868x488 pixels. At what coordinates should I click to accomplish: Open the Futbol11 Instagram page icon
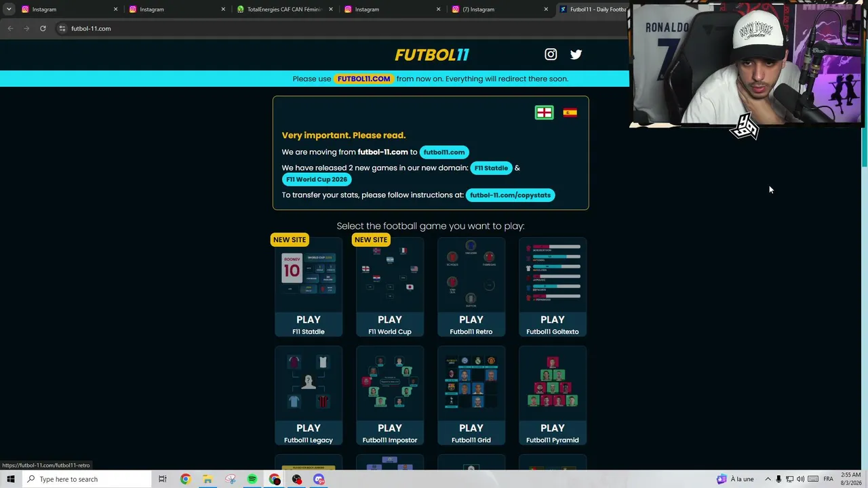(x=551, y=54)
